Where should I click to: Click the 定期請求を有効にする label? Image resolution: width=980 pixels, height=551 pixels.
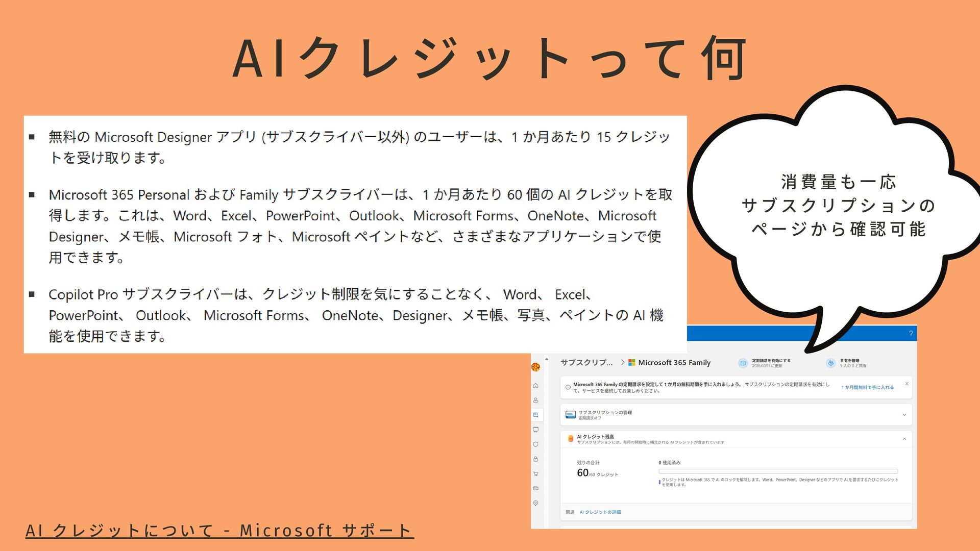coord(771,360)
